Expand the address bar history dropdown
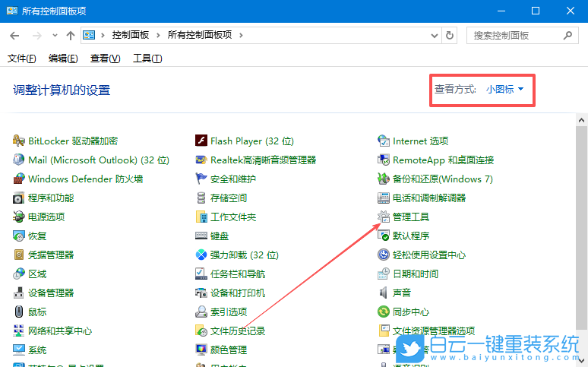This screenshot has width=588, height=367. coord(435,36)
